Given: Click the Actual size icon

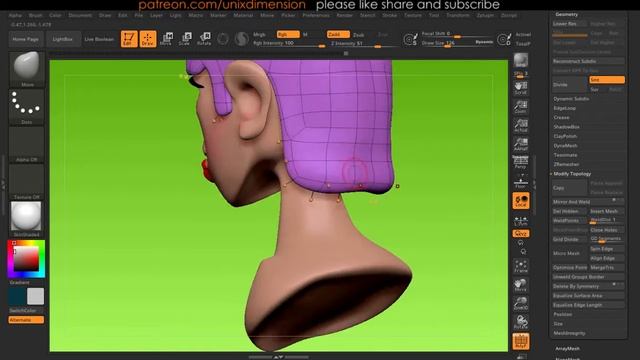Looking at the screenshot, I should pos(520,126).
